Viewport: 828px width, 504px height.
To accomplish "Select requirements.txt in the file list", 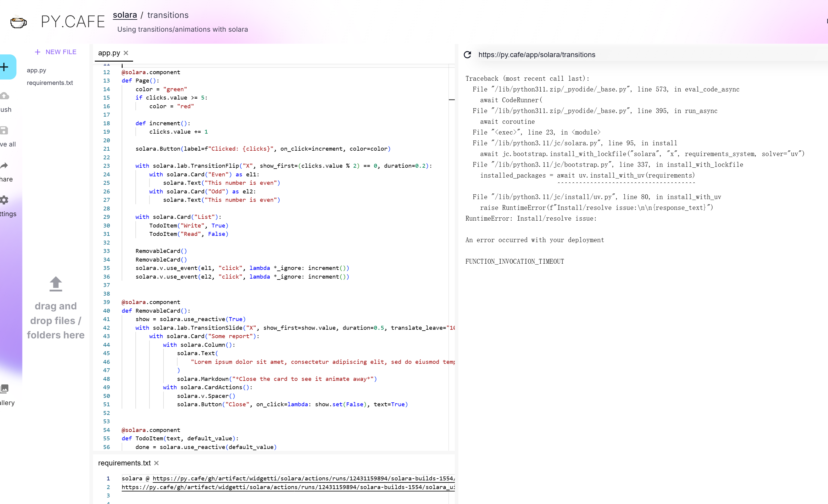I will [50, 83].
